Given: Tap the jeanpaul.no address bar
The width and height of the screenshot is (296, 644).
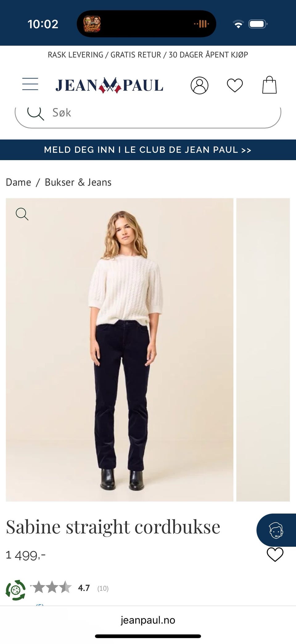Looking at the screenshot, I should (x=148, y=620).
